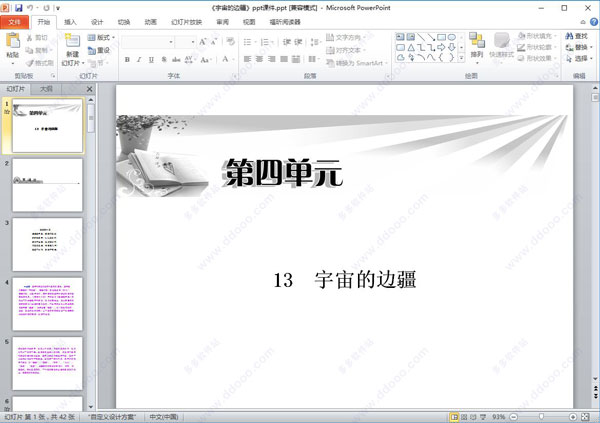Expand the shapes gallery More arrow
The height and width of the screenshot is (423, 600).
click(x=461, y=58)
